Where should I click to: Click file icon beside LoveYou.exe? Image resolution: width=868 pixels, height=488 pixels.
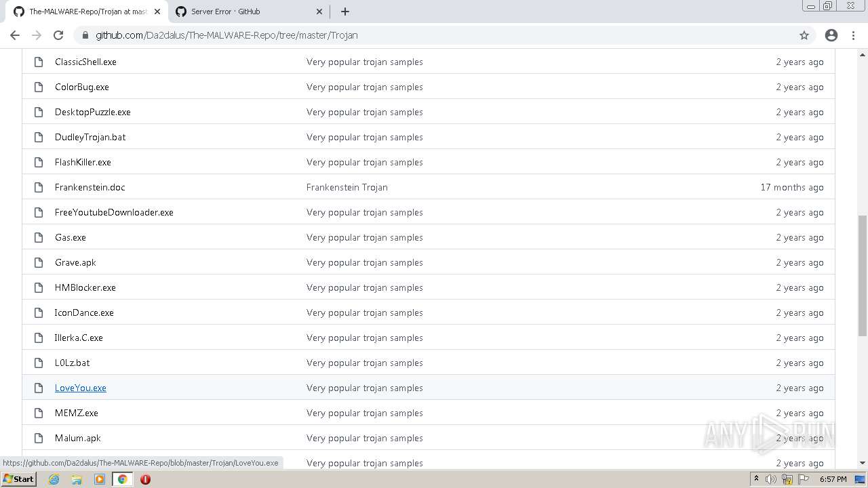pos(39,388)
